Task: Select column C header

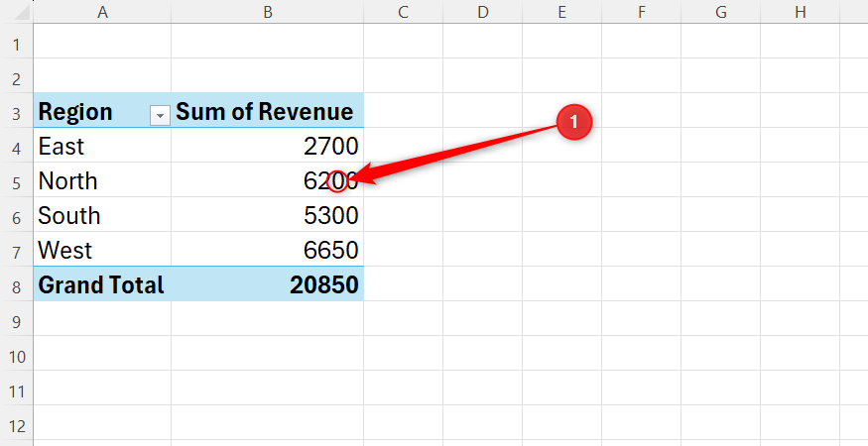Action: (403, 12)
